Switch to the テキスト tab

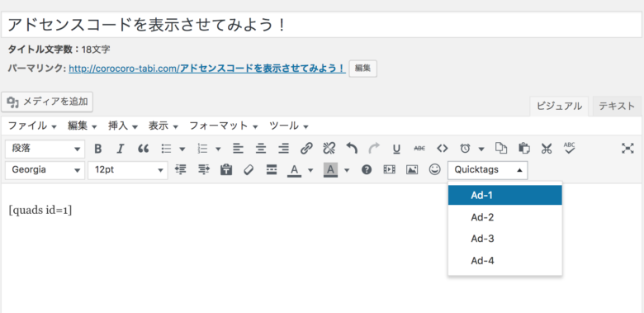click(617, 106)
